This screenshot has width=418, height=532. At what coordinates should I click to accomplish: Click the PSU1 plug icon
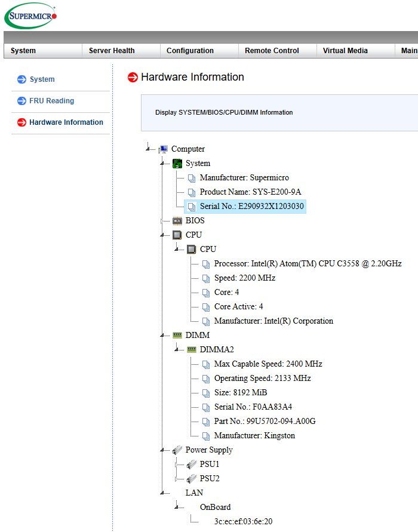click(x=191, y=465)
